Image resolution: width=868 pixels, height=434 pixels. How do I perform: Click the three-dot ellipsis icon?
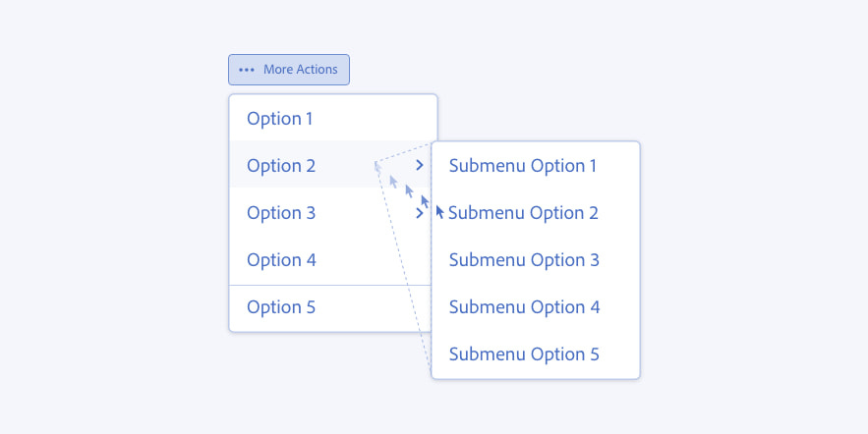(x=246, y=70)
